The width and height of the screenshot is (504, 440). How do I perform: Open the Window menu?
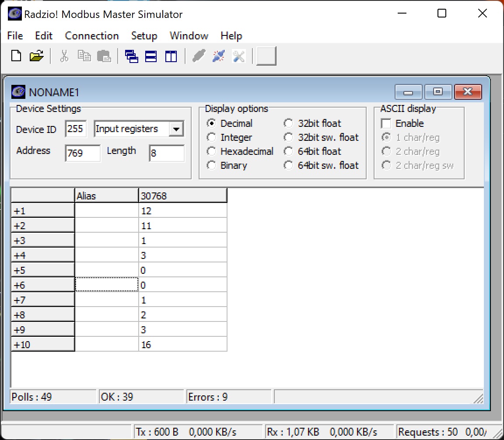click(189, 35)
